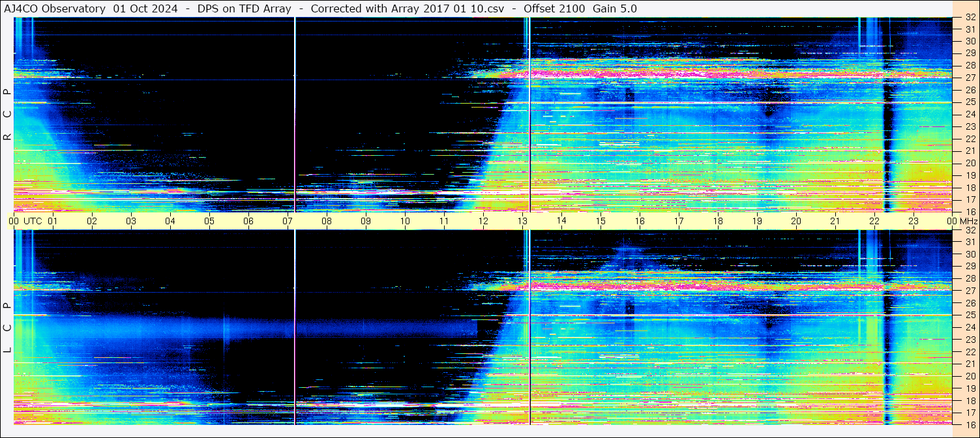Click hour '06' on UTC time axis

(248, 221)
